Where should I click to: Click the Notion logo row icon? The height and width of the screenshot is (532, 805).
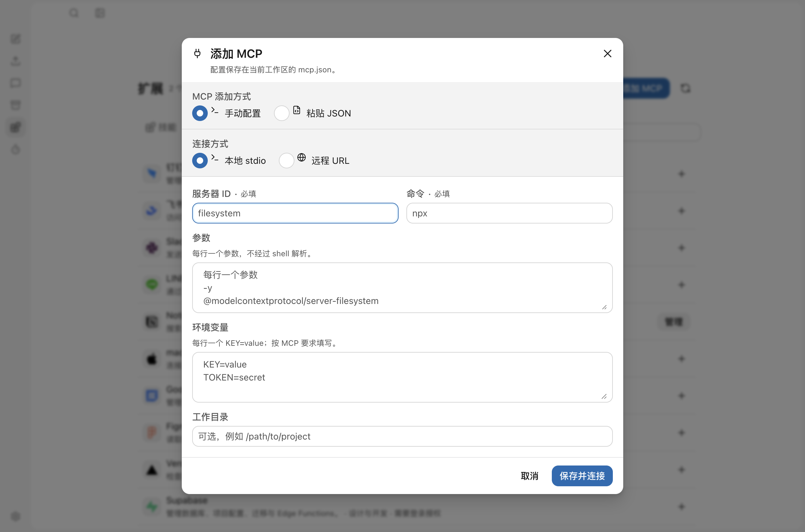click(x=152, y=322)
